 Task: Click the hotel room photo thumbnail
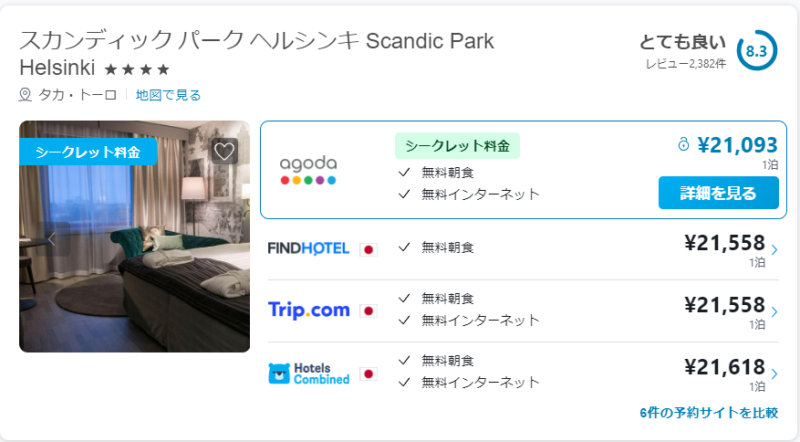(135, 236)
